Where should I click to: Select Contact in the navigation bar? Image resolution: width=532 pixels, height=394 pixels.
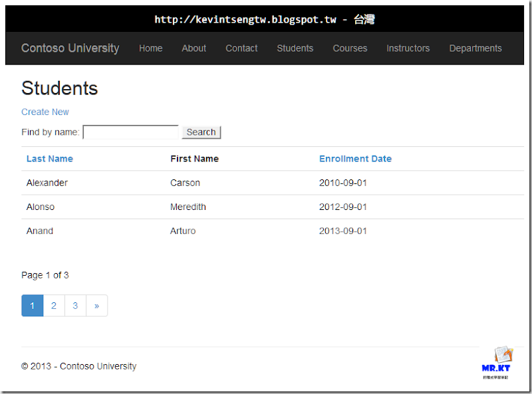241,48
